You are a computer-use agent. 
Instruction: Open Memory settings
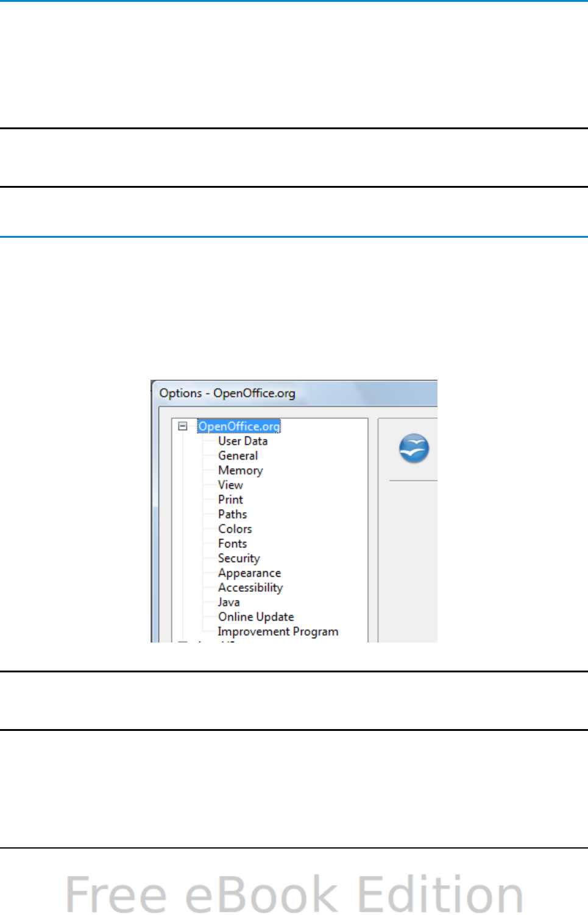240,470
